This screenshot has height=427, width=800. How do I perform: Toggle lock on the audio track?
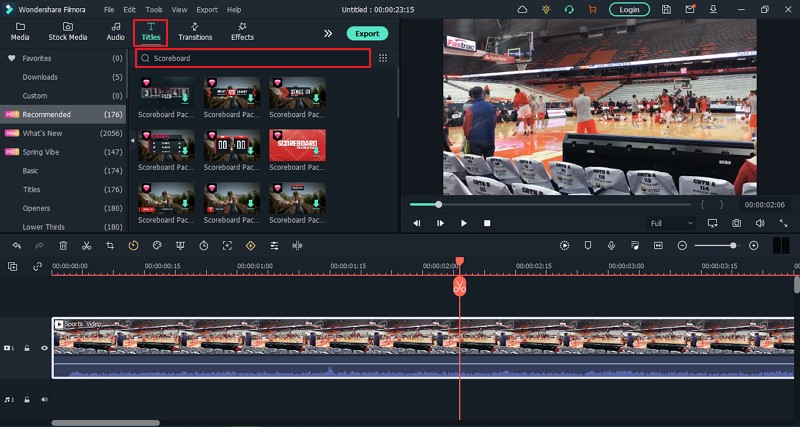point(27,399)
